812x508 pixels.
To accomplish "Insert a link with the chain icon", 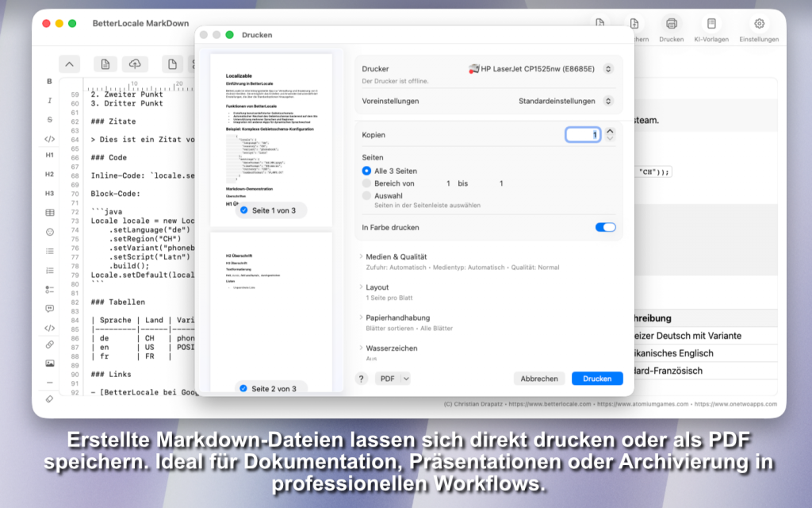I will point(49,344).
